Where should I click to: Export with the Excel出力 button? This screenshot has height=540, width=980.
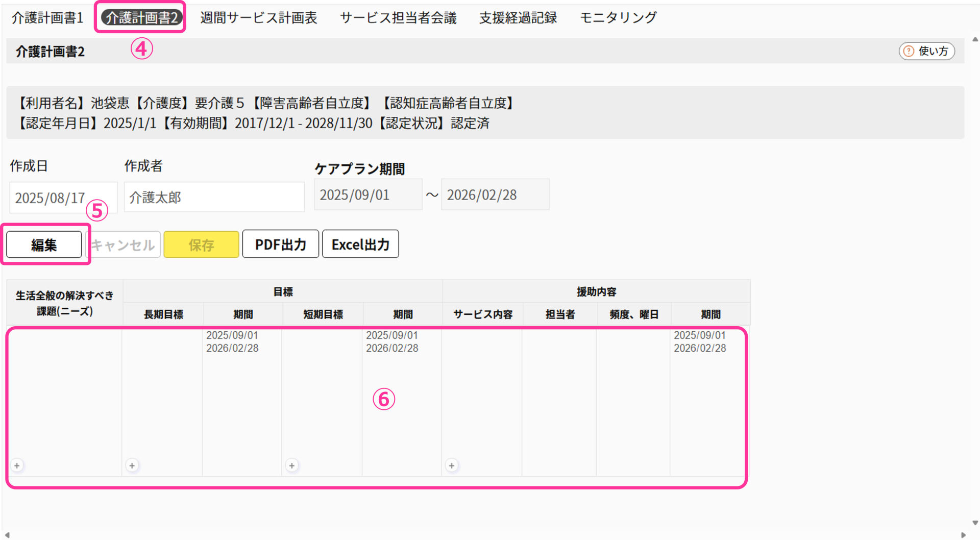point(360,244)
